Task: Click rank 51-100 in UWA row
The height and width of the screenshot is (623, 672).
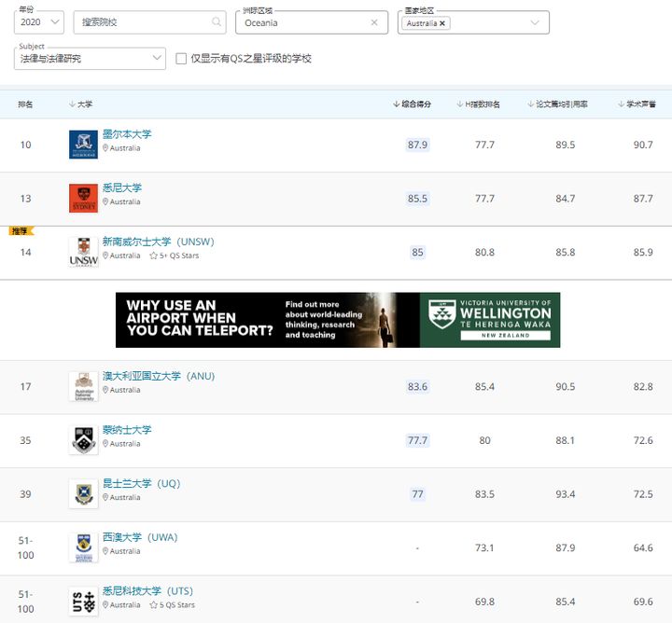Action: pyautogui.click(x=26, y=547)
